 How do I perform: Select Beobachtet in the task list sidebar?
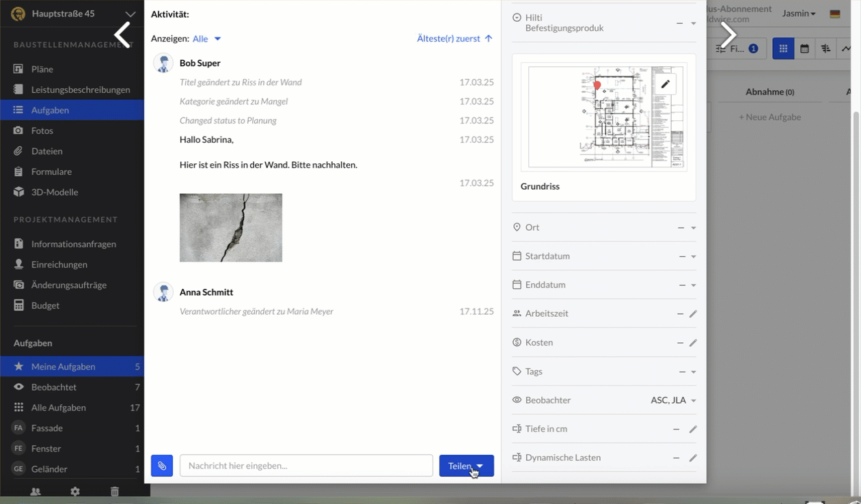54,387
